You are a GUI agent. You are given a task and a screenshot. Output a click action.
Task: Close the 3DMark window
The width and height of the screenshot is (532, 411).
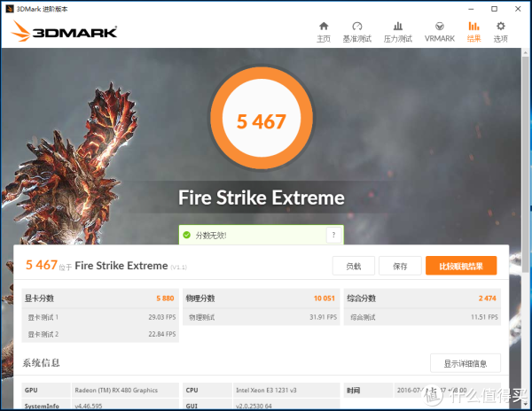click(518, 9)
